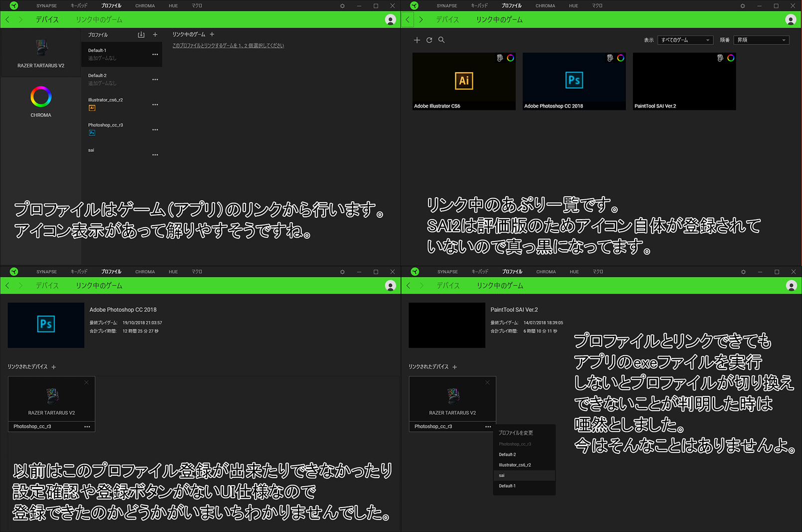
Task: Choose sai from the profile change menu
Action: 524,476
